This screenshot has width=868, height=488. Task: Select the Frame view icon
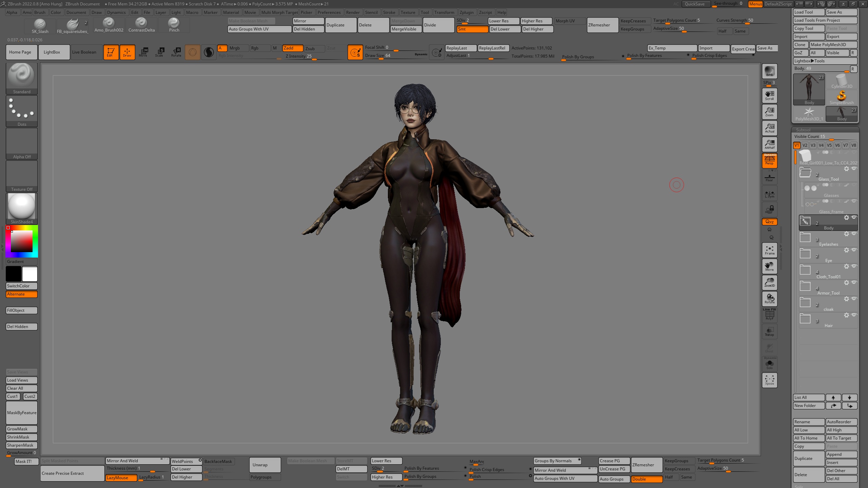pos(769,250)
